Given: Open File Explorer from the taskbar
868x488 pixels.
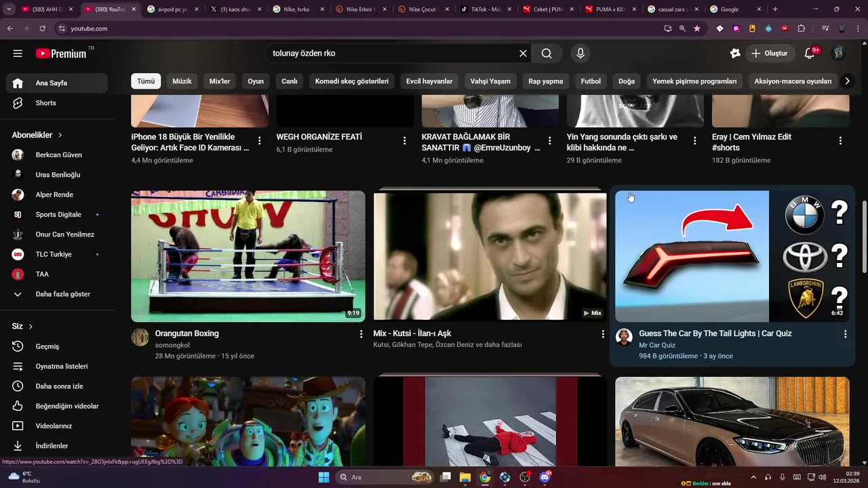Looking at the screenshot, I should click(x=465, y=477).
